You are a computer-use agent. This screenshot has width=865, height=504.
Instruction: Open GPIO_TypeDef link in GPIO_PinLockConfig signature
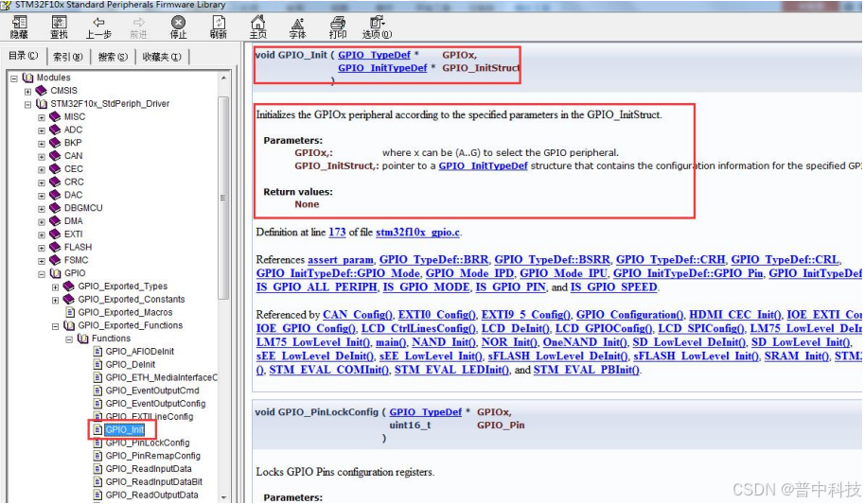[x=425, y=412]
